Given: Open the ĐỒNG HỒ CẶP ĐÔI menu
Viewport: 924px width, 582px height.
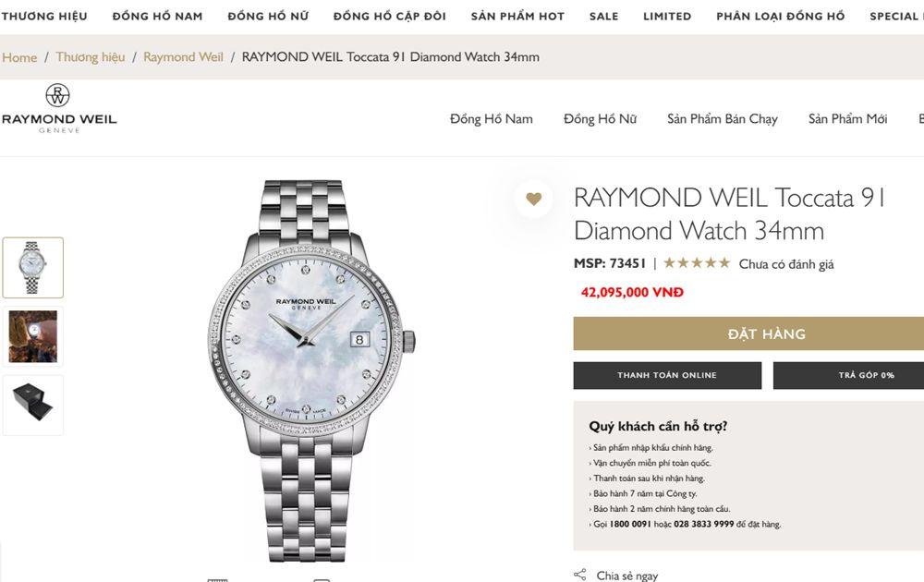Looking at the screenshot, I should pyautogui.click(x=390, y=17).
